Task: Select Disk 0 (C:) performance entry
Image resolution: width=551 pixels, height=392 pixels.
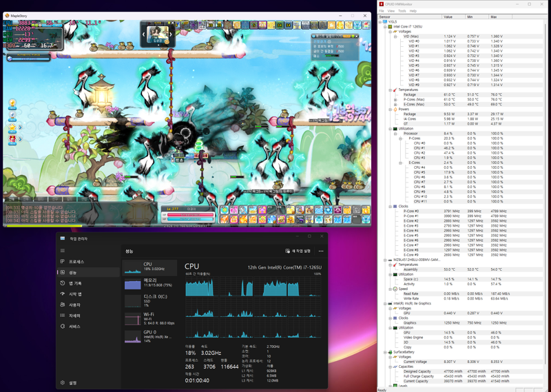Action: (149, 300)
